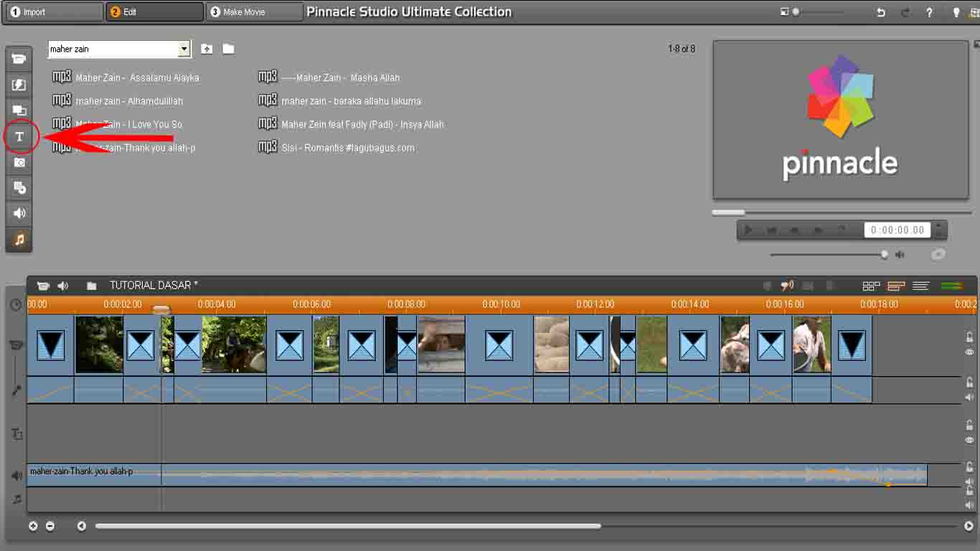Screen dimensions: 980x551
Task: Select the horse rider video clip
Action: coord(234,344)
